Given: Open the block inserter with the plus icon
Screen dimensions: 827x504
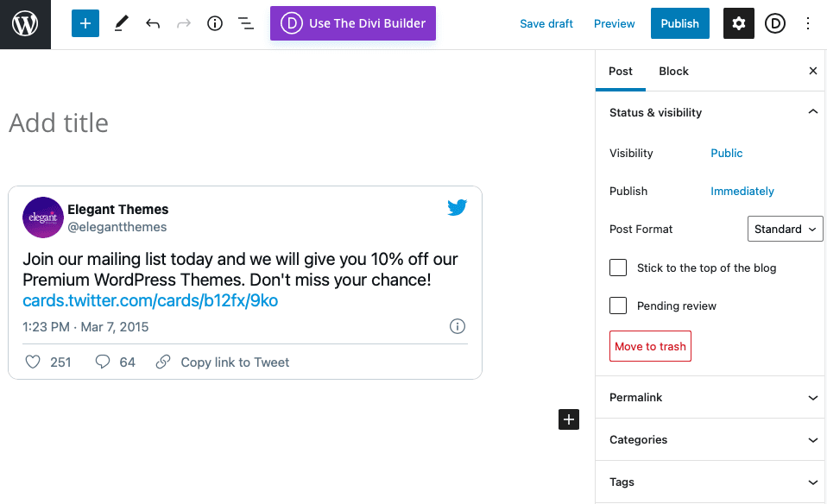Looking at the screenshot, I should [85, 23].
